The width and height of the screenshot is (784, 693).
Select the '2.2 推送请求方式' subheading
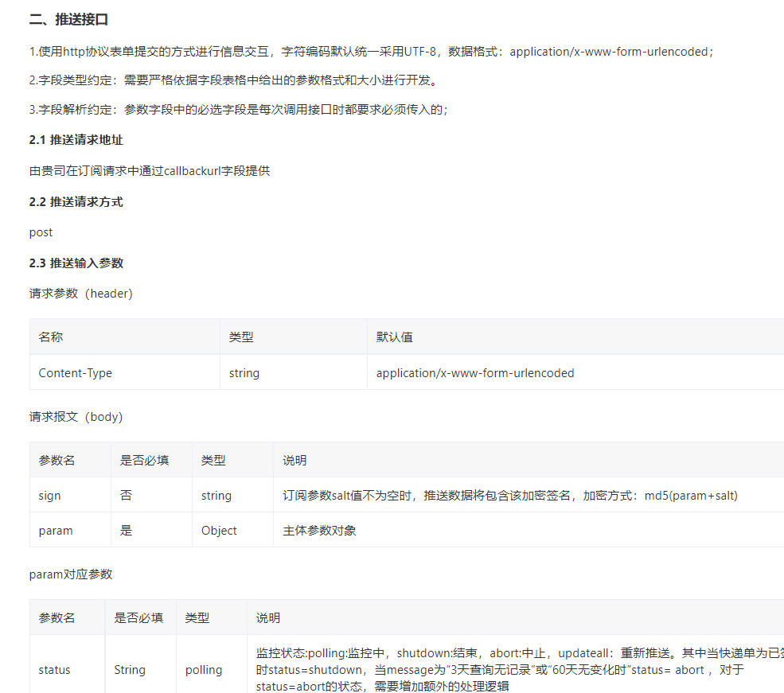(76, 202)
